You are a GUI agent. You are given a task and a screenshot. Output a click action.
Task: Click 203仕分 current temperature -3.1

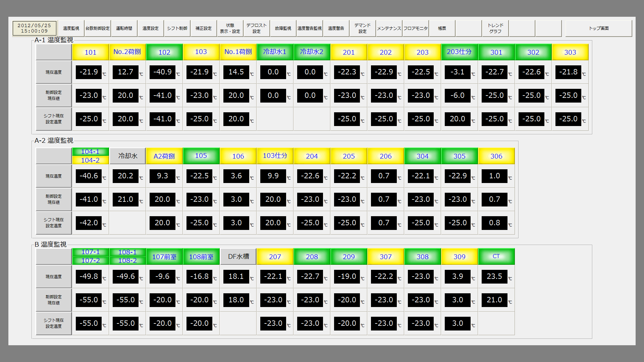(x=458, y=72)
